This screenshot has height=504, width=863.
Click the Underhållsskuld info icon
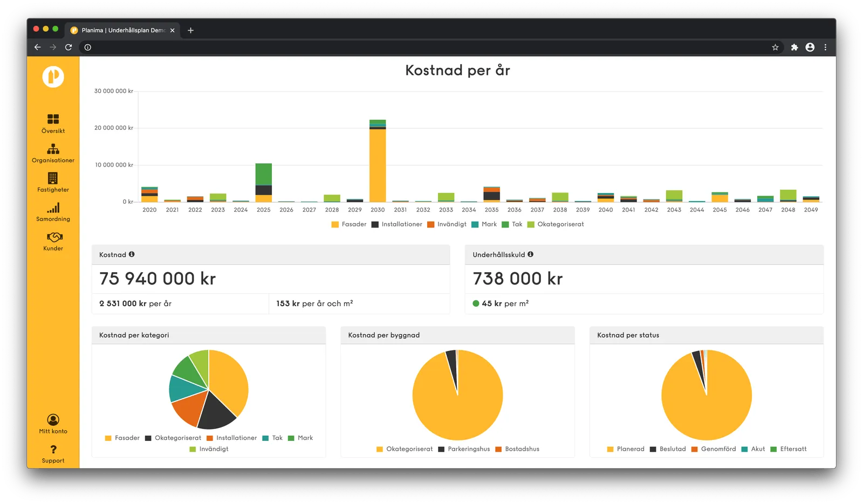[x=530, y=254]
